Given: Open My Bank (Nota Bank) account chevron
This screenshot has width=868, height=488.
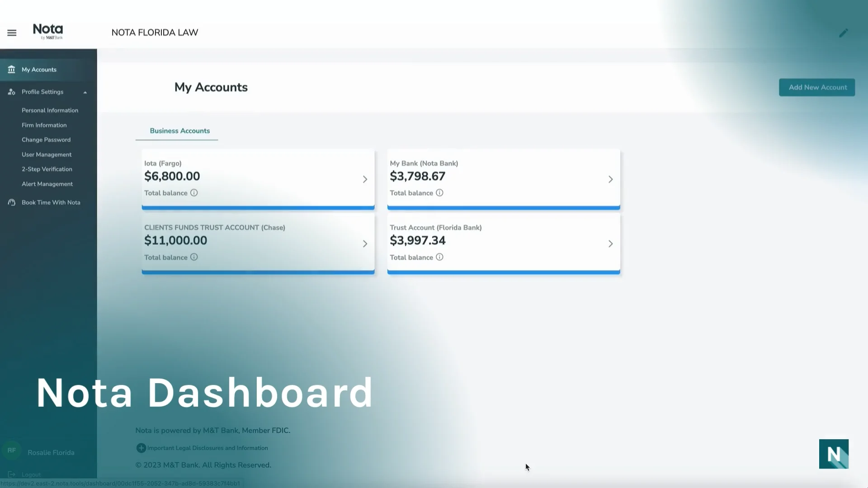Looking at the screenshot, I should [610, 179].
